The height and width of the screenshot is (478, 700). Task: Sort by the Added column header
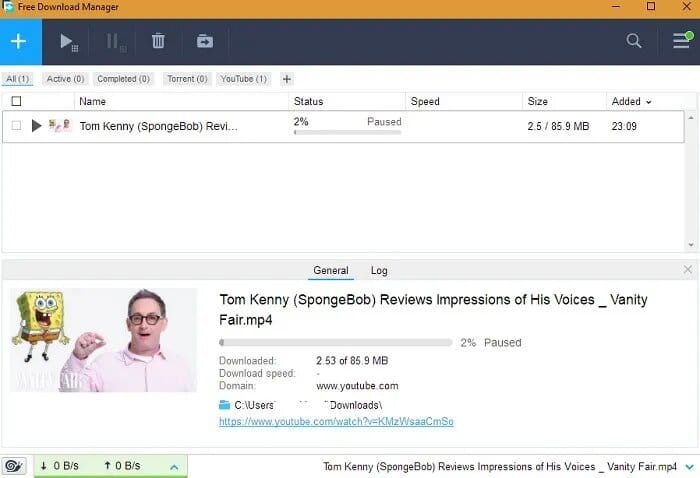pos(631,101)
